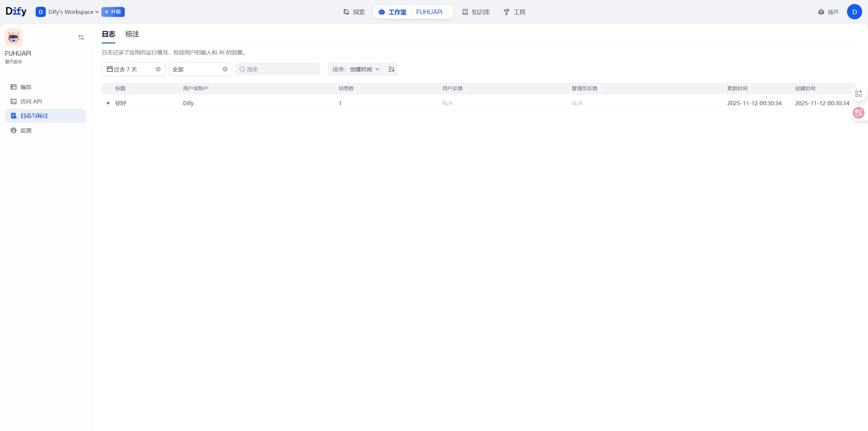Click the Dify user cell
The image size is (868, 431).
[x=188, y=103]
